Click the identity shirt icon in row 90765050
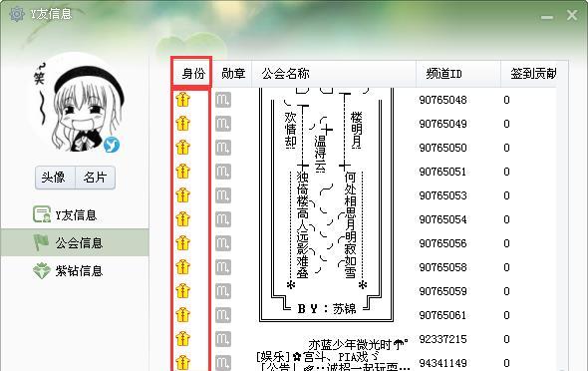The width and height of the screenshot is (588, 371). 182,148
